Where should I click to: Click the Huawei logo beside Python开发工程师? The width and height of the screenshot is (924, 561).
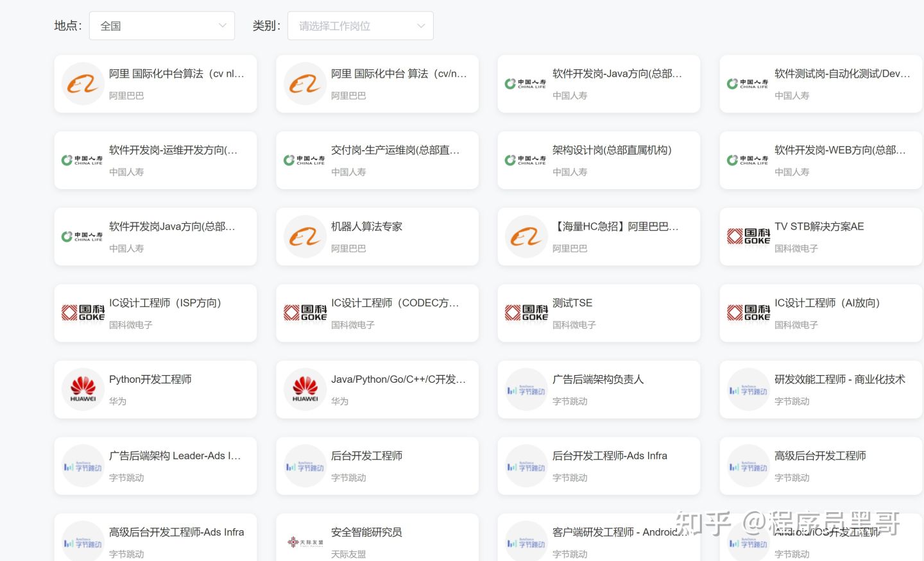(83, 389)
